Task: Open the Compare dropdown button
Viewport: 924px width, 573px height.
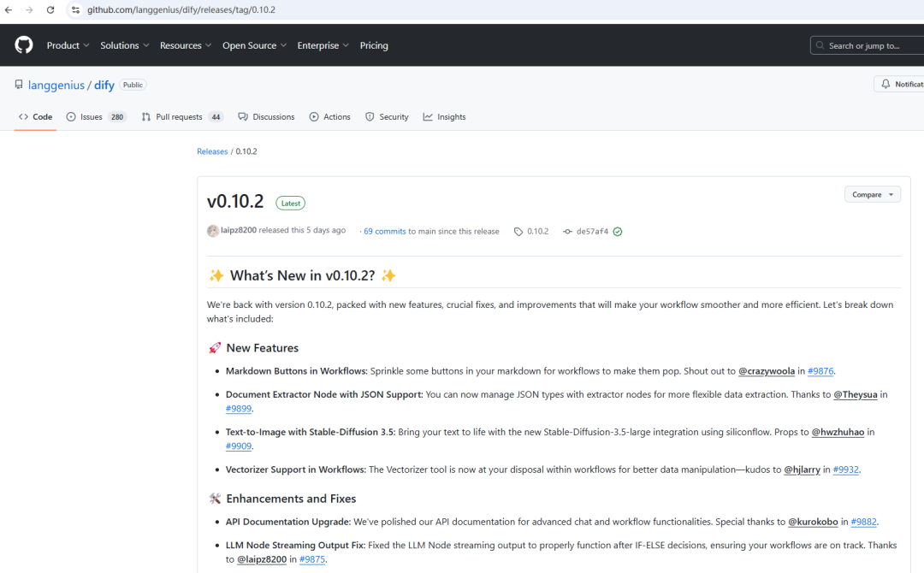Action: pyautogui.click(x=872, y=195)
